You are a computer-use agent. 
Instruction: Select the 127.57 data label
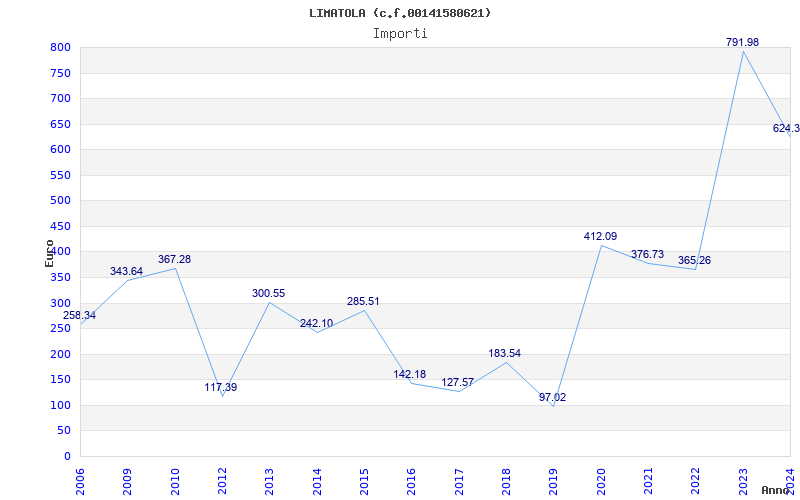[458, 382]
